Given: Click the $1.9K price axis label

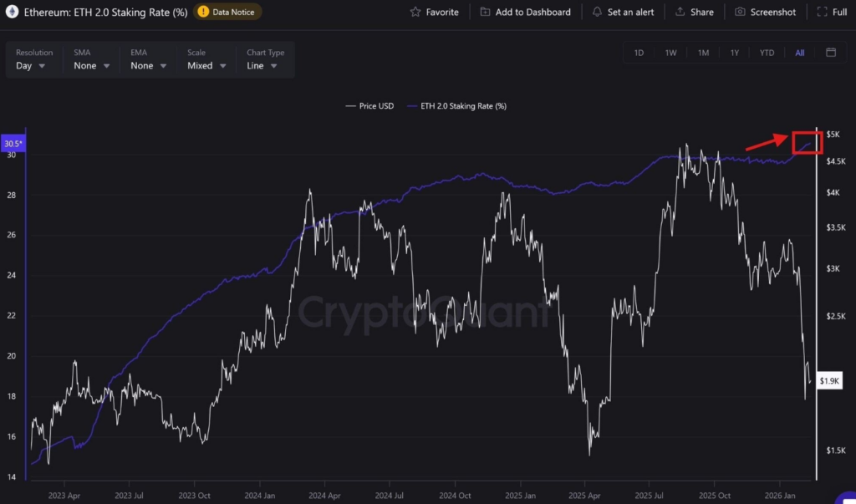Looking at the screenshot, I should 828,380.
